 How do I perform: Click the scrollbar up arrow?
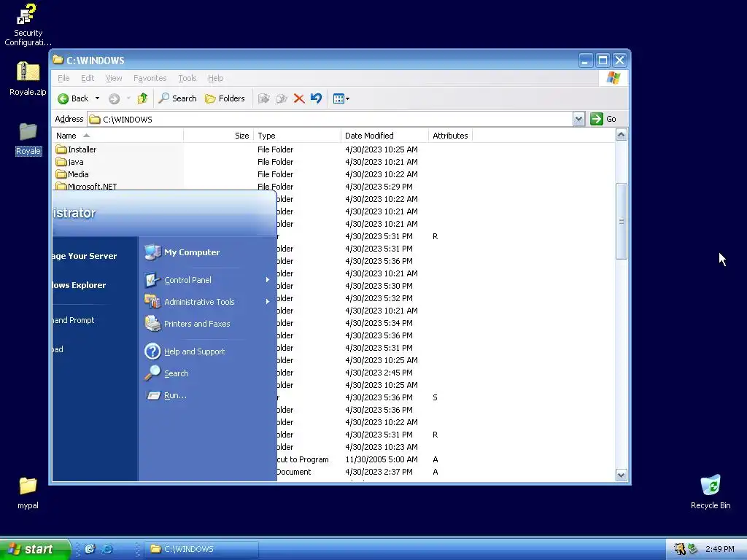pyautogui.click(x=622, y=135)
